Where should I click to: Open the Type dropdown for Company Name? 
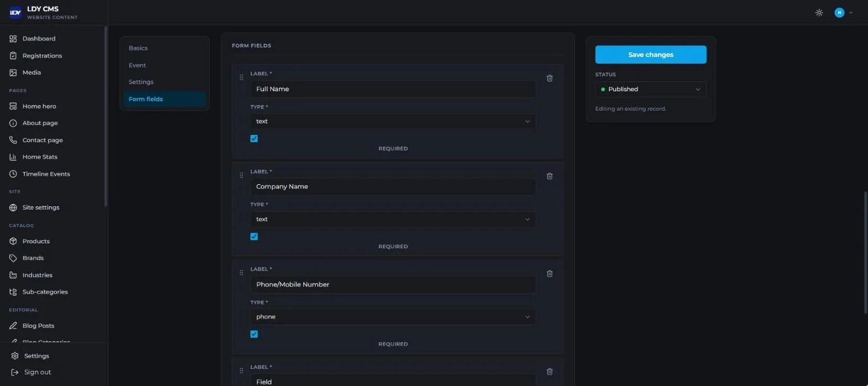pos(393,219)
